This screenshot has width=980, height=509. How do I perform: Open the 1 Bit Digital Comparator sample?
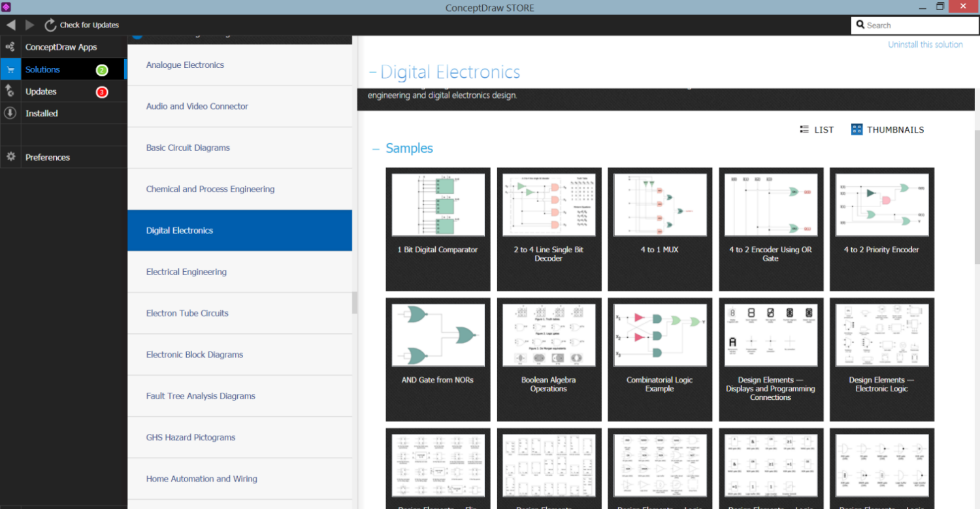point(438,229)
